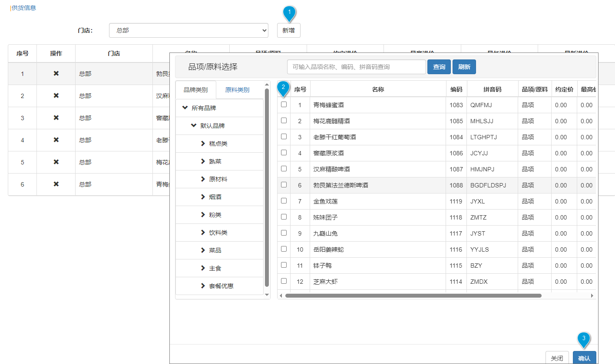Image resolution: width=615 pixels, height=364 pixels.
Task: Select the checkbox for 老滕干红葡萄酒
Action: point(284,137)
